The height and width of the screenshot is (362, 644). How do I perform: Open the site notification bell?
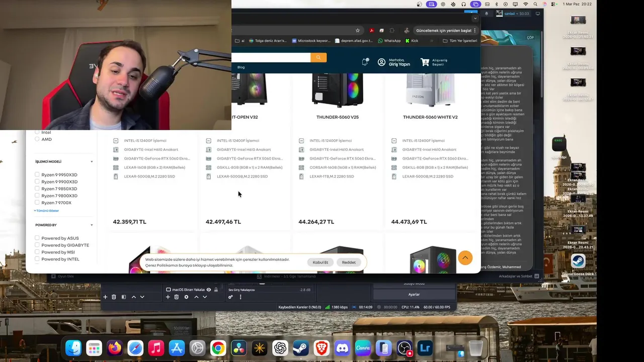pyautogui.click(x=365, y=62)
